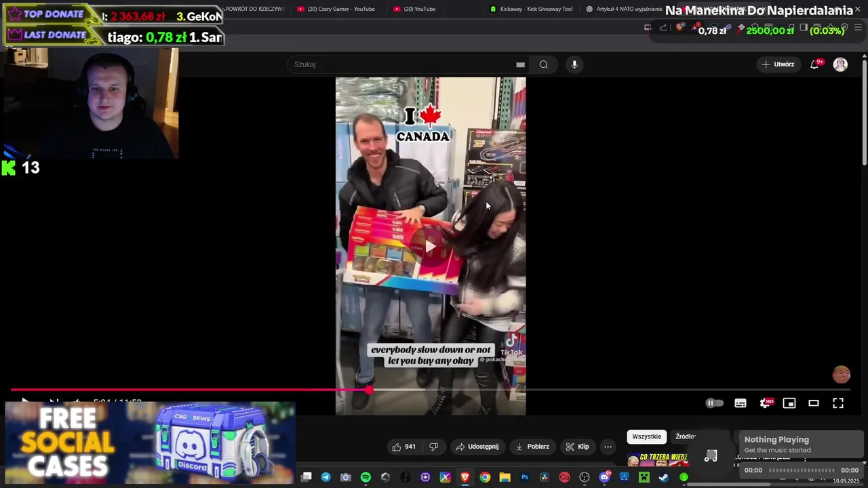
Task: Enable miniplayer mode
Action: coord(789,403)
